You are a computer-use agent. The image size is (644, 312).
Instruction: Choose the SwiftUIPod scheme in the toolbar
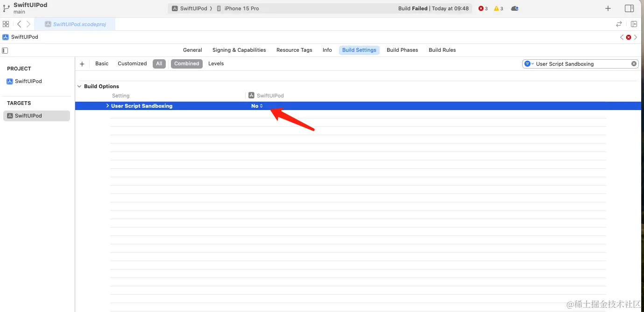point(190,8)
